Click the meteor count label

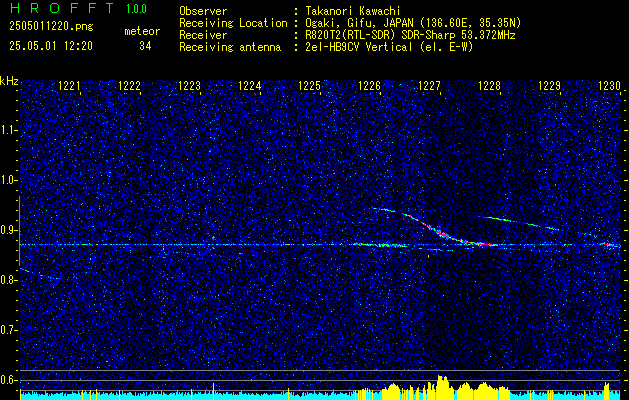point(142,31)
